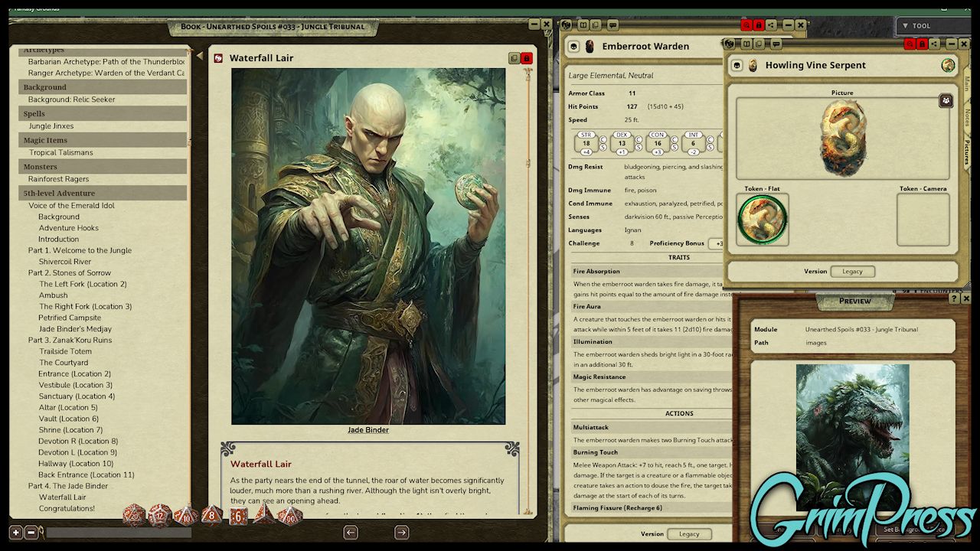
Task: Toggle red lock in Waterfall Lair header
Action: point(526,58)
